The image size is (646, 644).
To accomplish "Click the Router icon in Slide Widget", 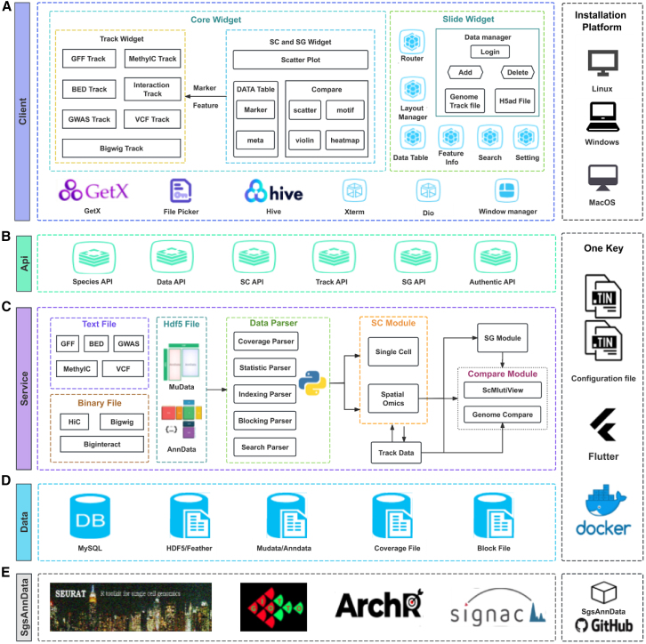I will [x=412, y=41].
